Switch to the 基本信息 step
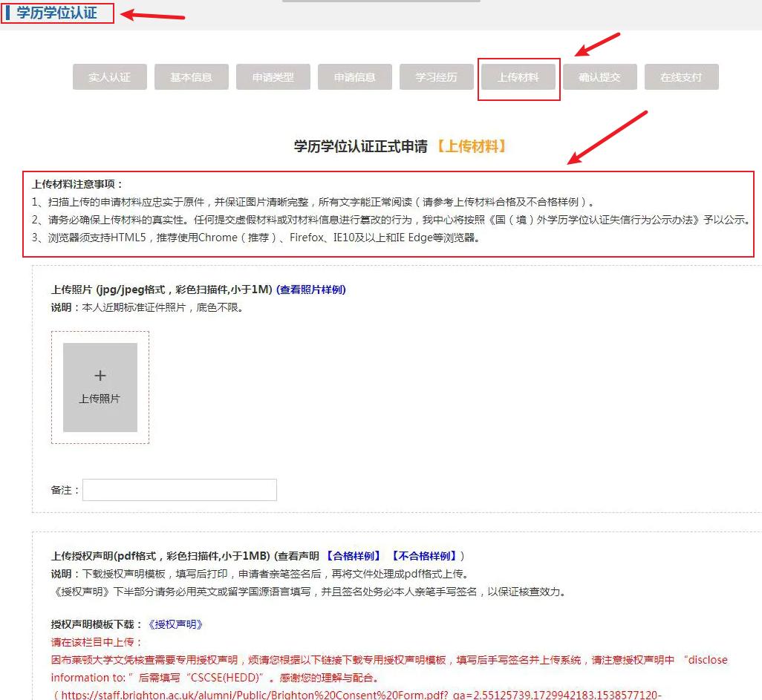 coord(191,76)
